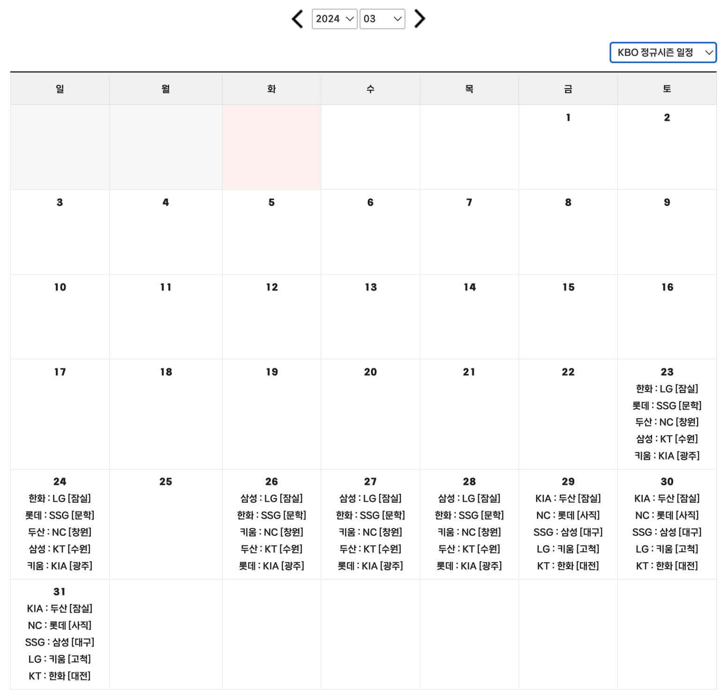This screenshot has width=728, height=700.
Task: Open the SSG : 삼성 [대구] game on March 31
Action: click(x=59, y=642)
